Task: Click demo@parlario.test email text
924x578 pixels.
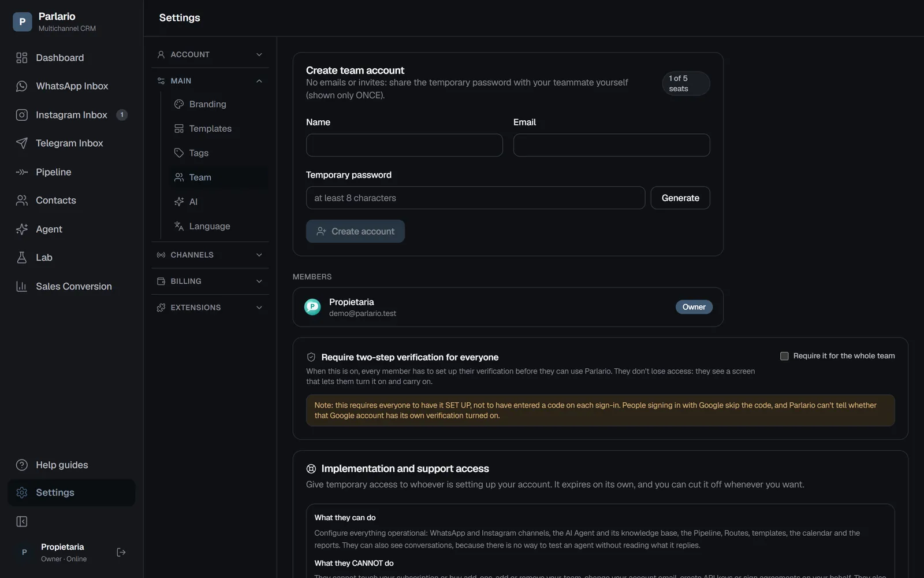Action: 363,313
